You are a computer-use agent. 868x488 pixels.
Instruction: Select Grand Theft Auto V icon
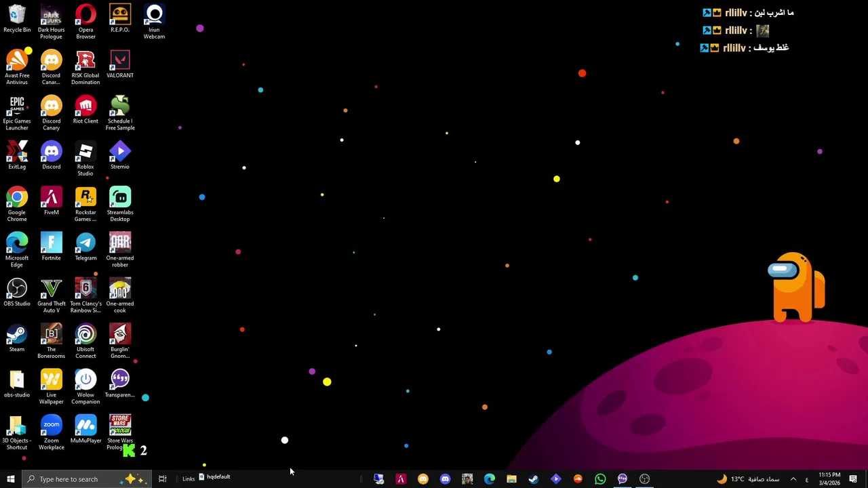click(51, 296)
